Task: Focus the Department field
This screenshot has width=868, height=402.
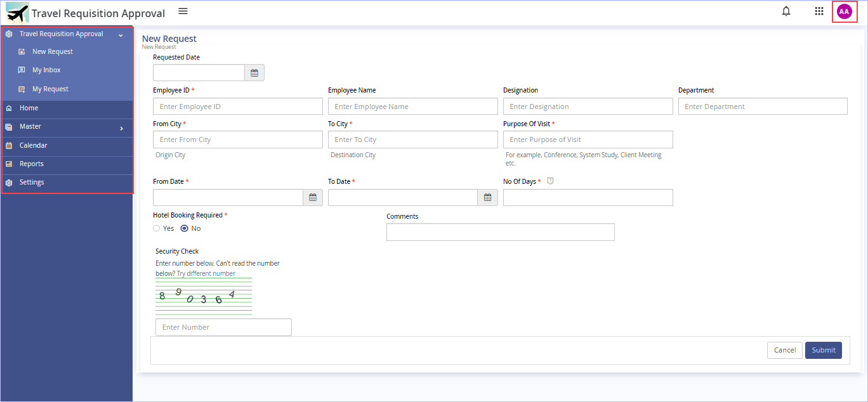Action: [x=763, y=107]
